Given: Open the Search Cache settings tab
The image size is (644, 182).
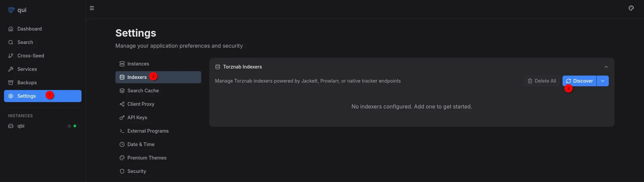Looking at the screenshot, I should point(143,91).
